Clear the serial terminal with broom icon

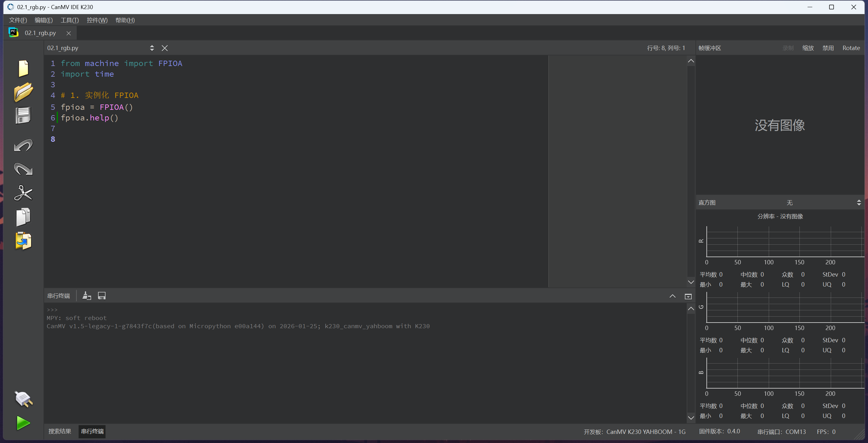click(87, 296)
